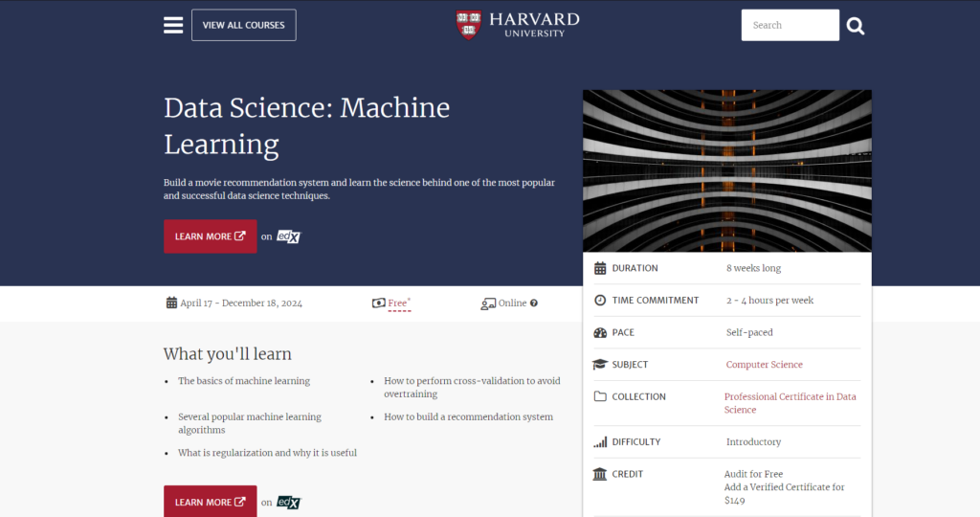Click the Harvard University shield logo
Screen dimensions: 980x517
469,25
